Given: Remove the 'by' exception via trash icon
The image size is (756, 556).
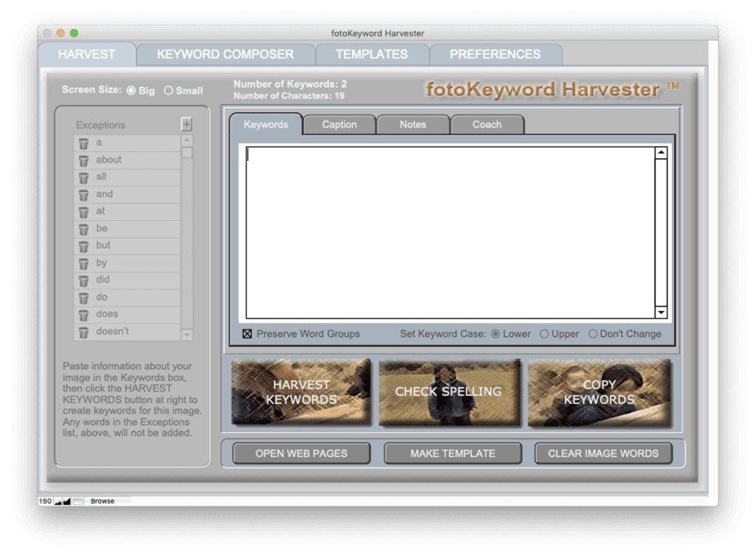Looking at the screenshot, I should tap(83, 264).
